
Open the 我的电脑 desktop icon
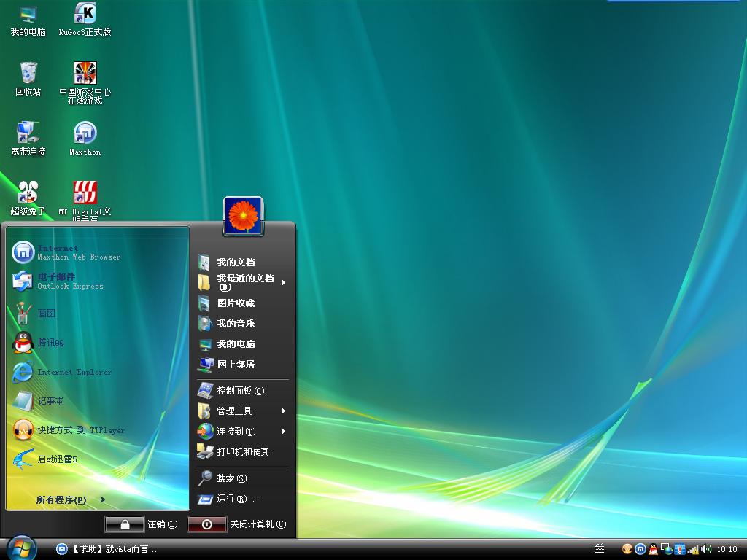coord(28,20)
